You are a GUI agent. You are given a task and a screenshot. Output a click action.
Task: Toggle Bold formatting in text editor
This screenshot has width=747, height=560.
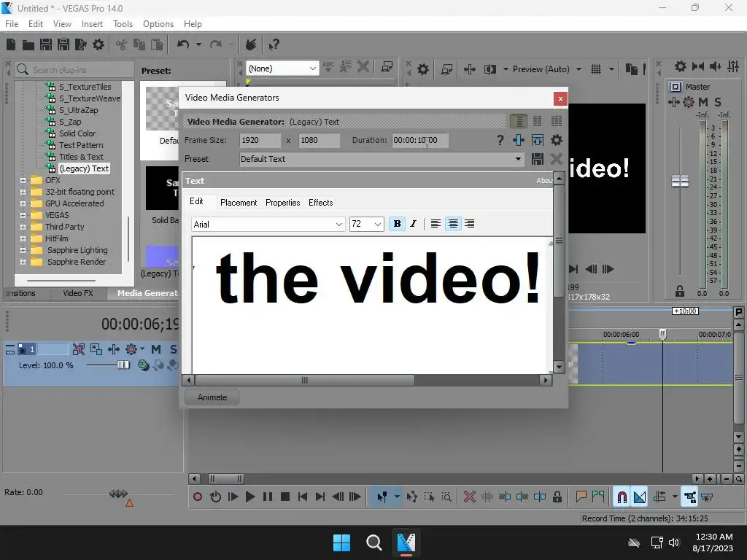pyautogui.click(x=397, y=224)
